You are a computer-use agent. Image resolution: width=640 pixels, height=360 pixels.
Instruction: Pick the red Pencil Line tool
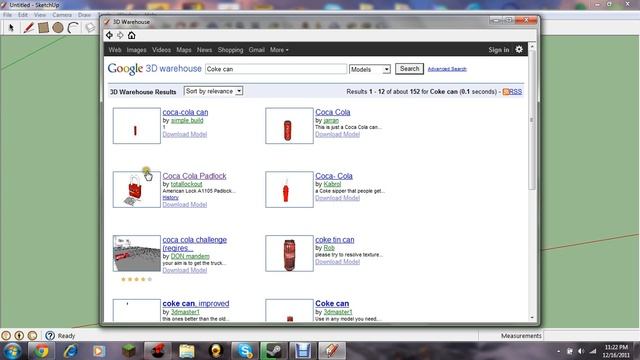tap(28, 28)
